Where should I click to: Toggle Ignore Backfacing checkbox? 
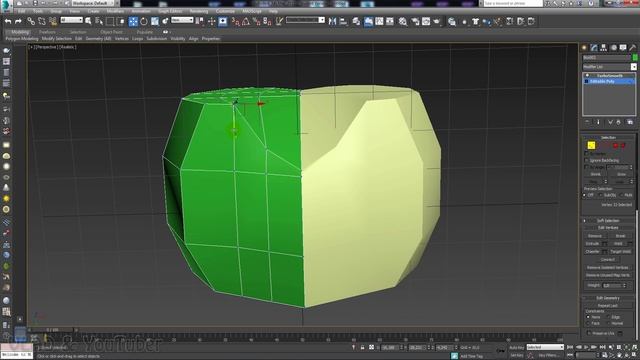tap(587, 160)
